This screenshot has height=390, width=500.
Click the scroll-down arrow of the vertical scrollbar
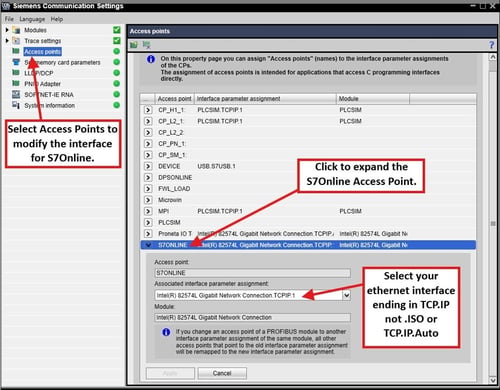(x=493, y=380)
